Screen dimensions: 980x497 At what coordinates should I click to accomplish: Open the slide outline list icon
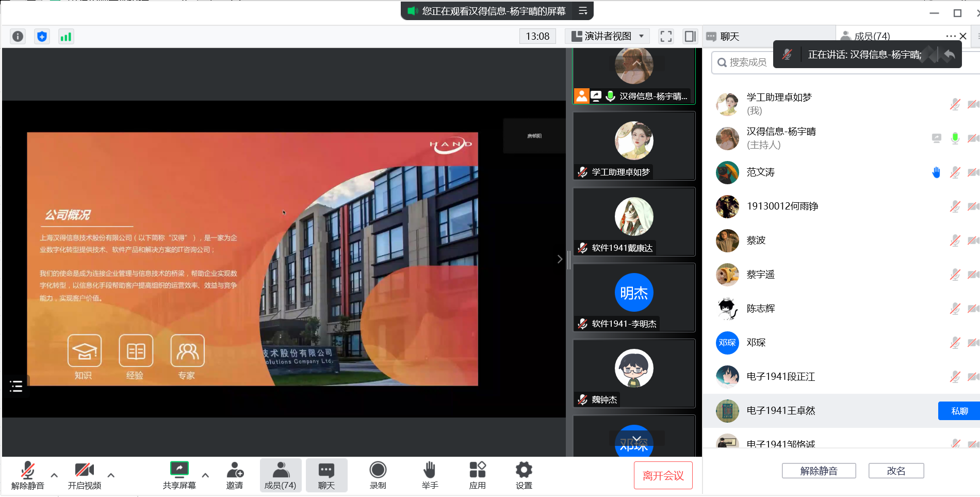coord(16,386)
